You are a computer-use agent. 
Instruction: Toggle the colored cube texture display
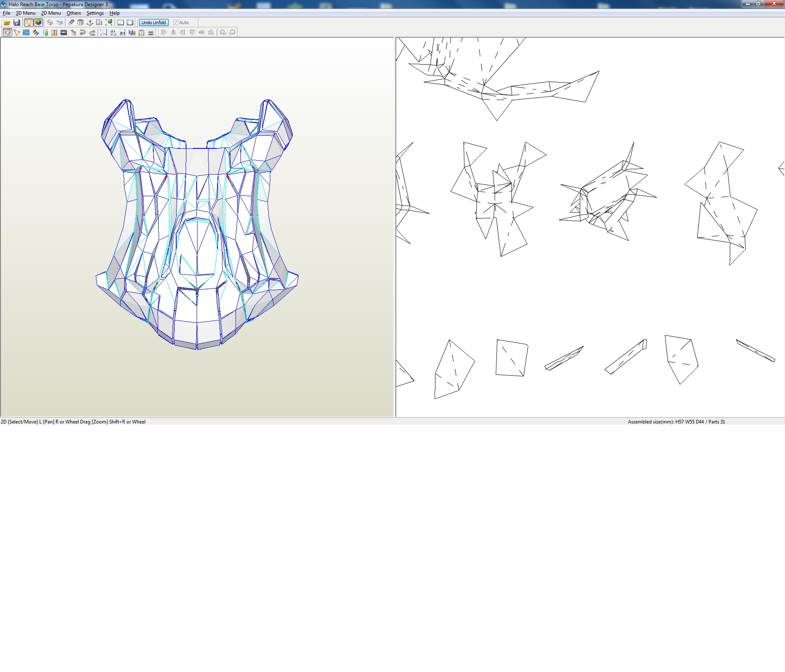click(x=38, y=22)
